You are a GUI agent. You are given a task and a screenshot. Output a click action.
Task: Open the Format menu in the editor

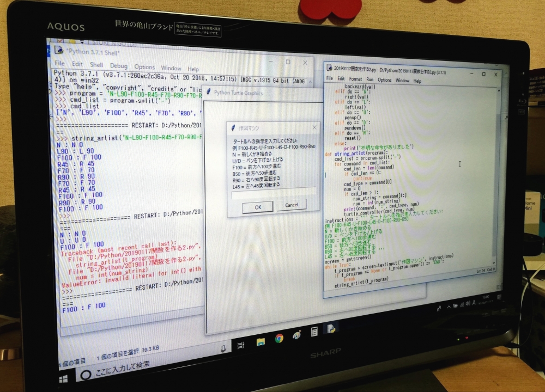pyautogui.click(x=355, y=79)
